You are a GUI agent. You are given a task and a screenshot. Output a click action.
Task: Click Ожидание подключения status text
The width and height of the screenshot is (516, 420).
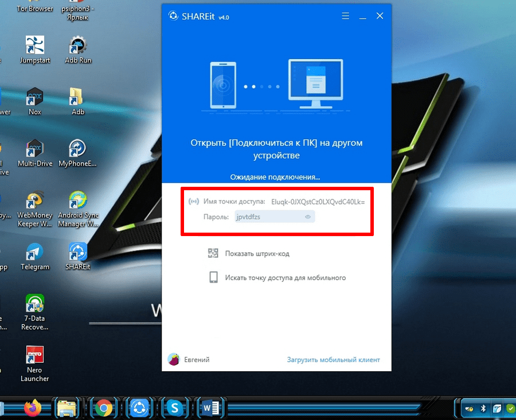click(275, 177)
